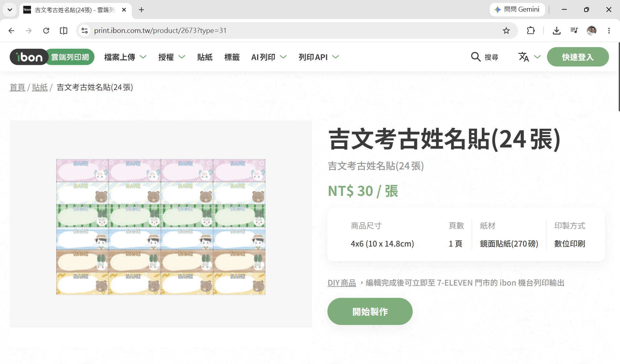This screenshot has width=620, height=364.
Task: Expand the 授權 dropdown menu
Action: point(172,57)
